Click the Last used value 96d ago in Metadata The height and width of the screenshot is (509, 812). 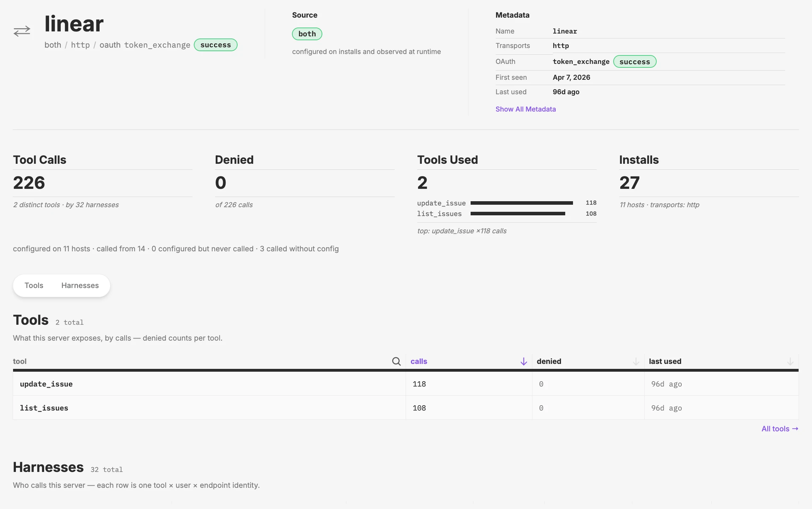coord(566,92)
